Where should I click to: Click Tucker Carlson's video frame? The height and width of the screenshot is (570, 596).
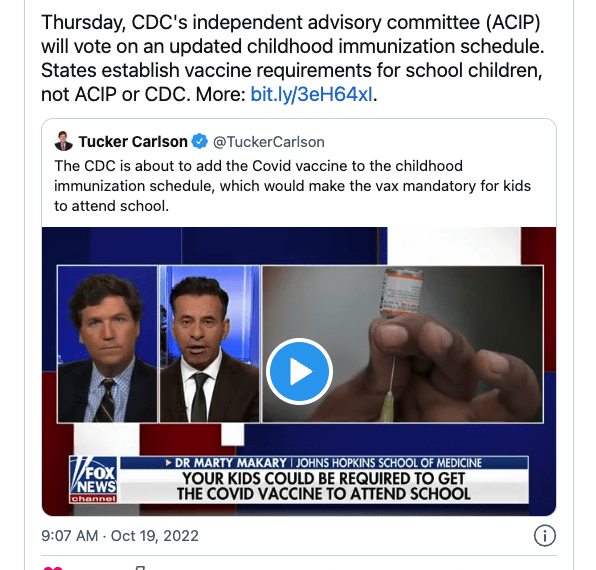(x=107, y=344)
